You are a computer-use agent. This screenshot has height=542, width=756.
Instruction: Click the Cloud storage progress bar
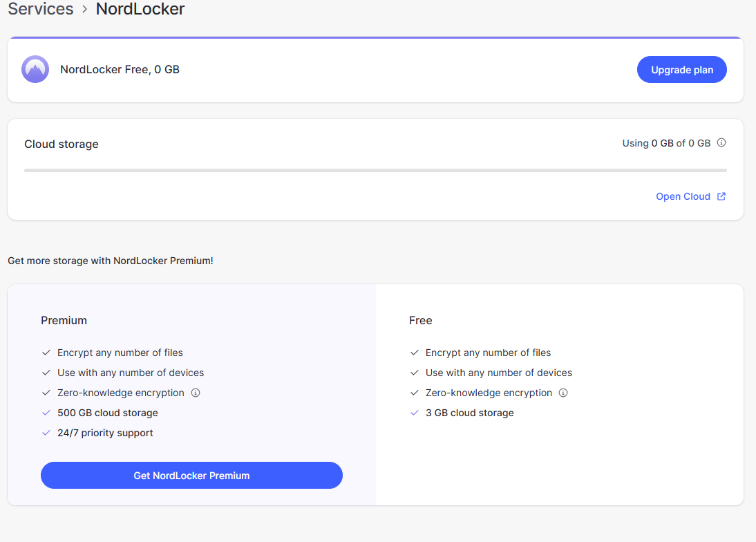(375, 170)
